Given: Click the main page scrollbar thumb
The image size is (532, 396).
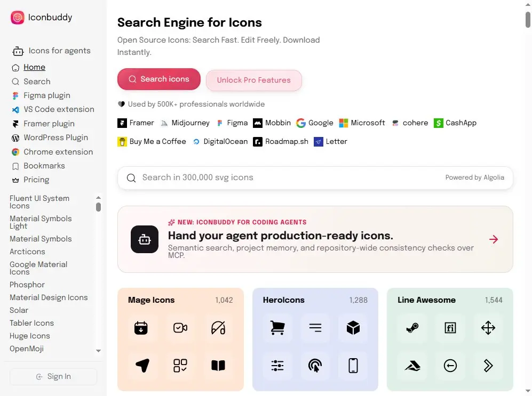Looking at the screenshot, I should (x=528, y=20).
